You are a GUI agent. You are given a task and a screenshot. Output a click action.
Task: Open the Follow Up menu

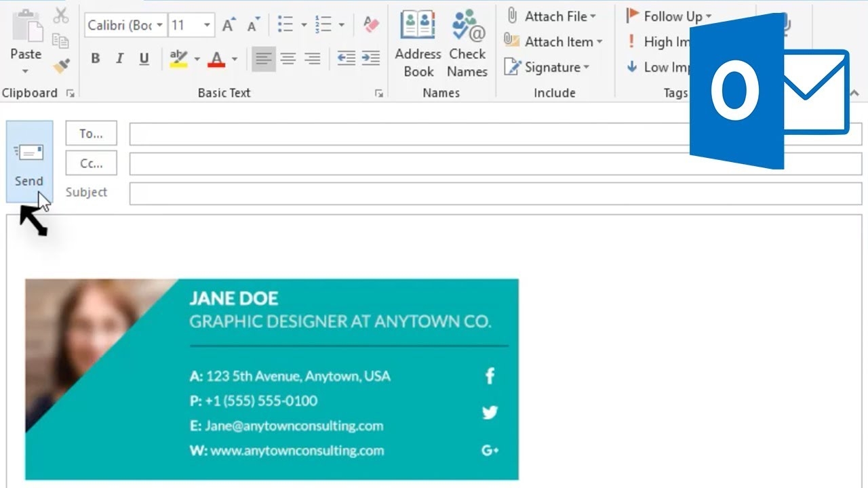pyautogui.click(x=671, y=16)
